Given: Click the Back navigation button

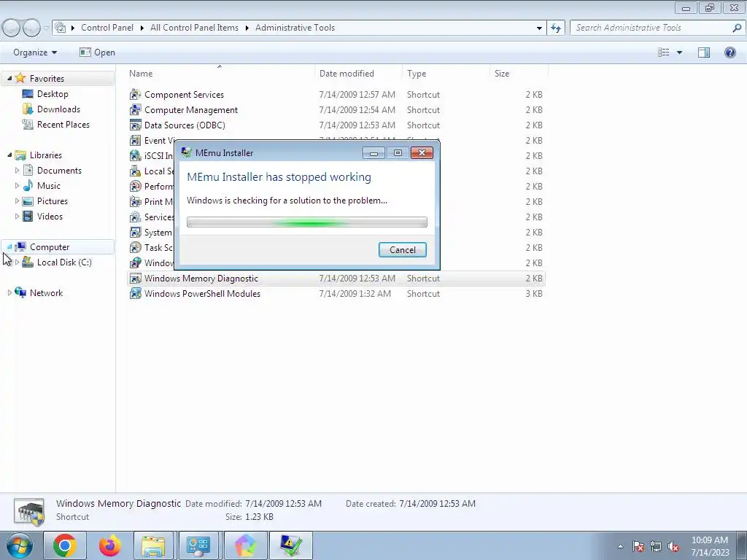Looking at the screenshot, I should click(12, 28).
